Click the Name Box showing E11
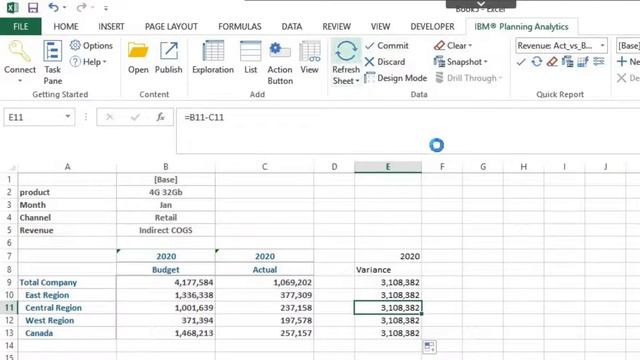 [x=34, y=117]
